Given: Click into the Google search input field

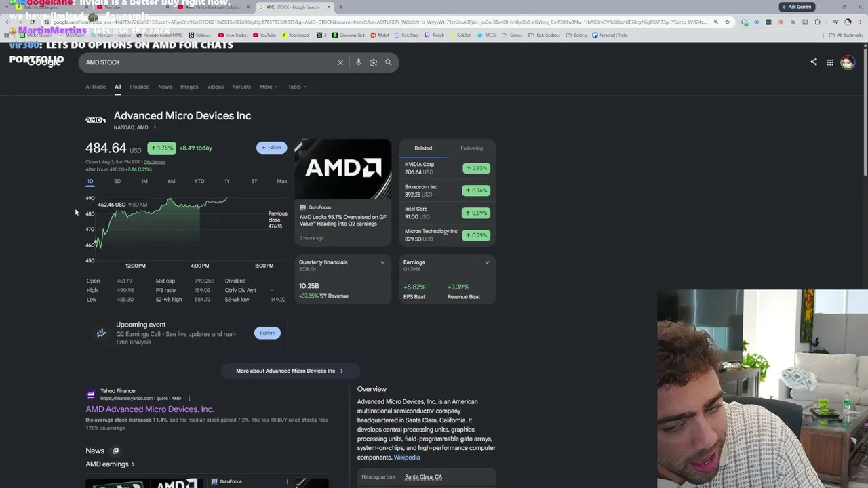Looking at the screenshot, I should (210, 62).
